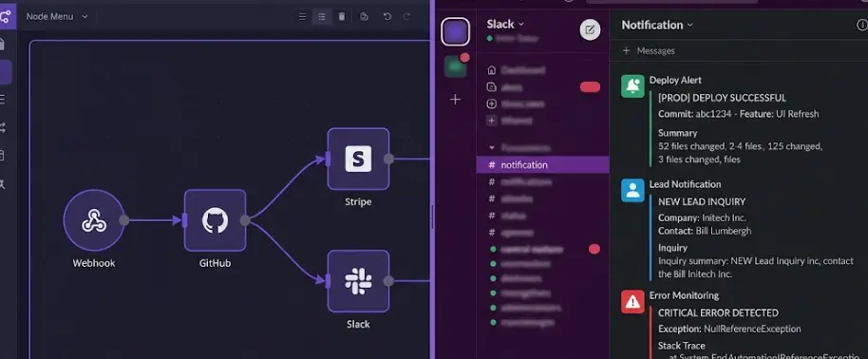Open the Node Menu dropdown
The height and width of the screenshot is (359, 868).
[x=57, y=17]
